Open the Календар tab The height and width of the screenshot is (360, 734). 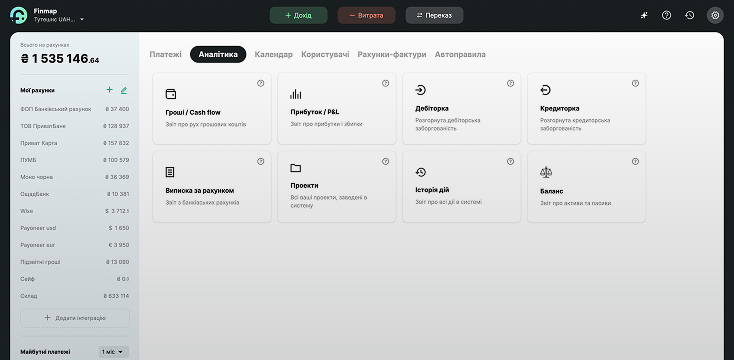[x=273, y=54]
